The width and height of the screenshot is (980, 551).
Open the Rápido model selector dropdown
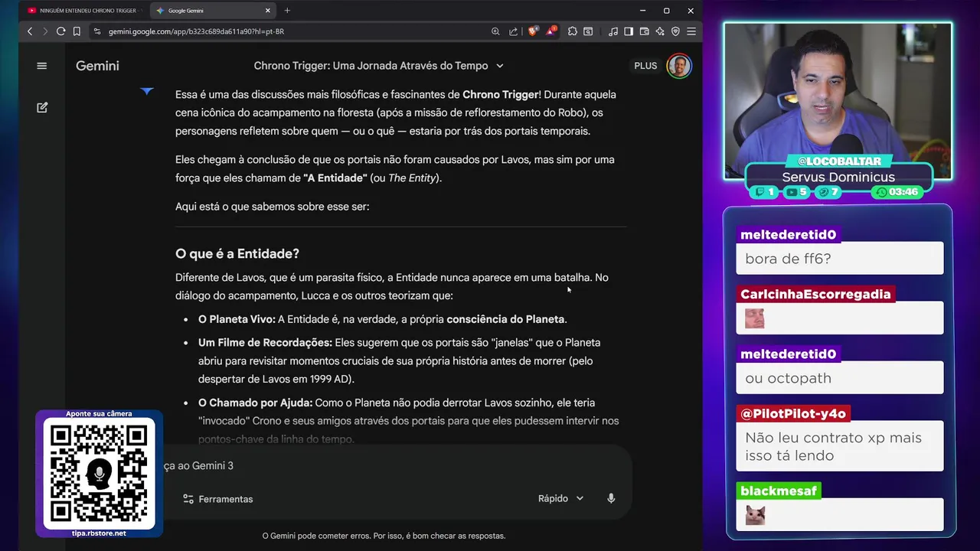tap(561, 498)
